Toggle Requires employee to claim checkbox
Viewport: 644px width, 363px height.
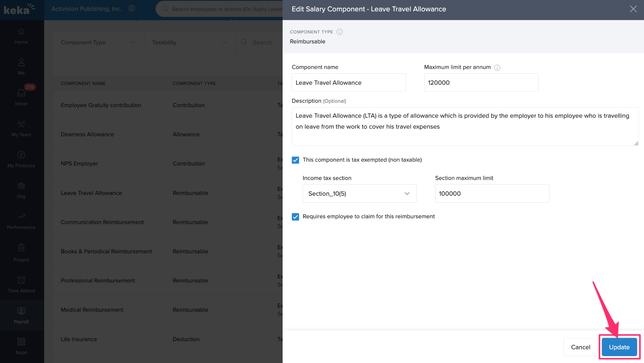point(295,217)
